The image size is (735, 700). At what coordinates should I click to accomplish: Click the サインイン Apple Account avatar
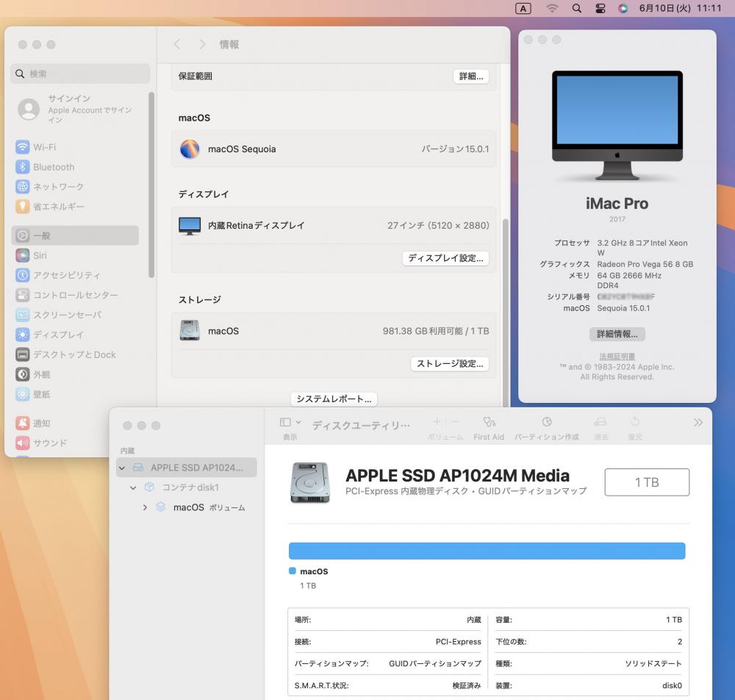click(29, 109)
